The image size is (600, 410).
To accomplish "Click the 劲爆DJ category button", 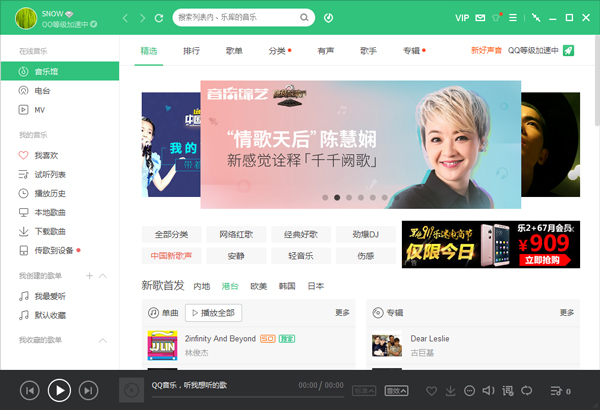I will tap(366, 234).
